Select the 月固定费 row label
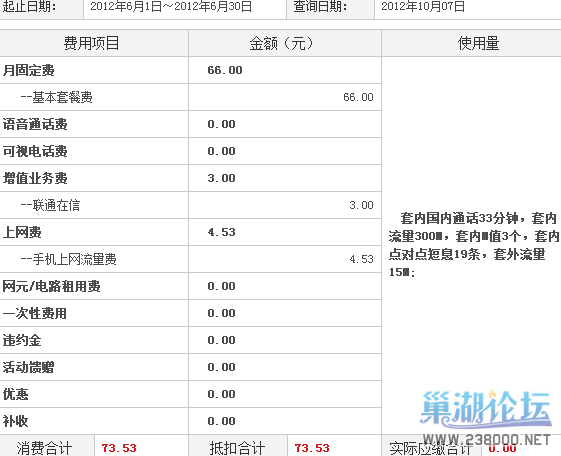Image resolution: width=561 pixels, height=456 pixels. pyautogui.click(x=29, y=70)
